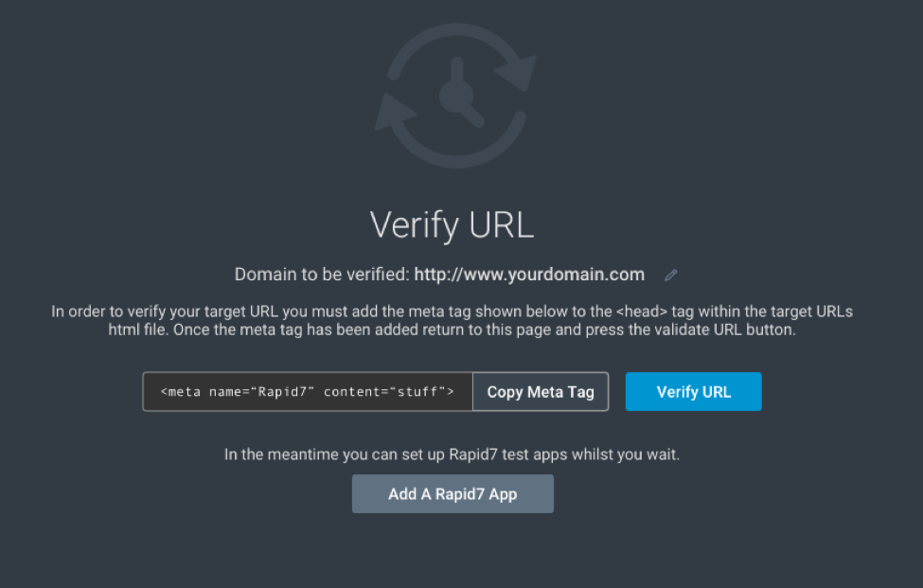Image resolution: width=923 pixels, height=588 pixels.
Task: Click the clock hands in the icon center
Action: 457,93
